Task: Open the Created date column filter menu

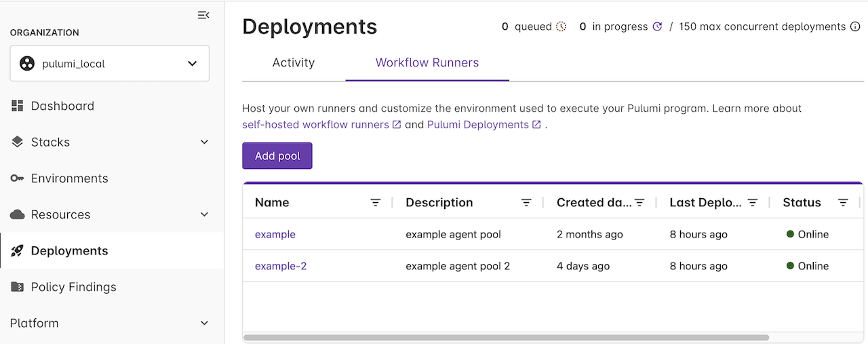Action: [x=639, y=203]
